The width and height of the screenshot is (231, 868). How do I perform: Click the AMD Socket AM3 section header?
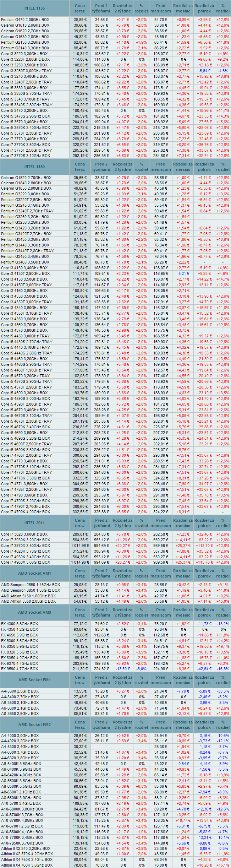tap(35, 613)
